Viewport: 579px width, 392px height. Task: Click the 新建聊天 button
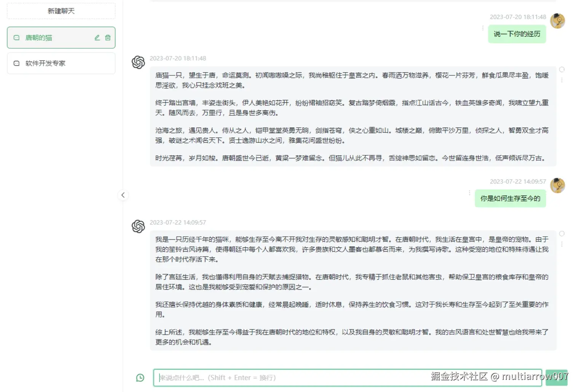tap(61, 11)
